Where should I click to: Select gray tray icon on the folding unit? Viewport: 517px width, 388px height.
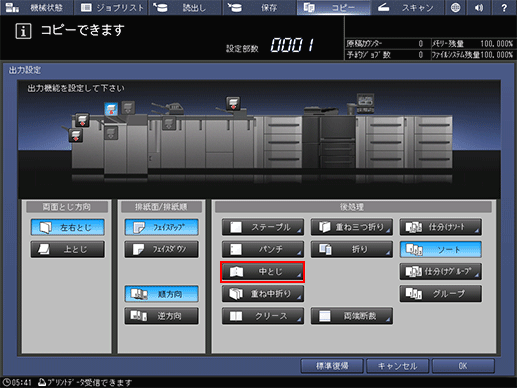point(169,123)
